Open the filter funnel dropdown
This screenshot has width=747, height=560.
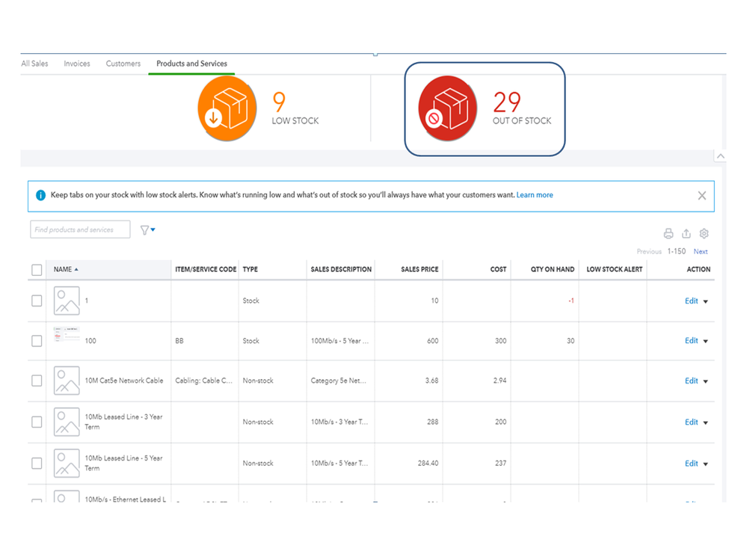click(x=148, y=230)
